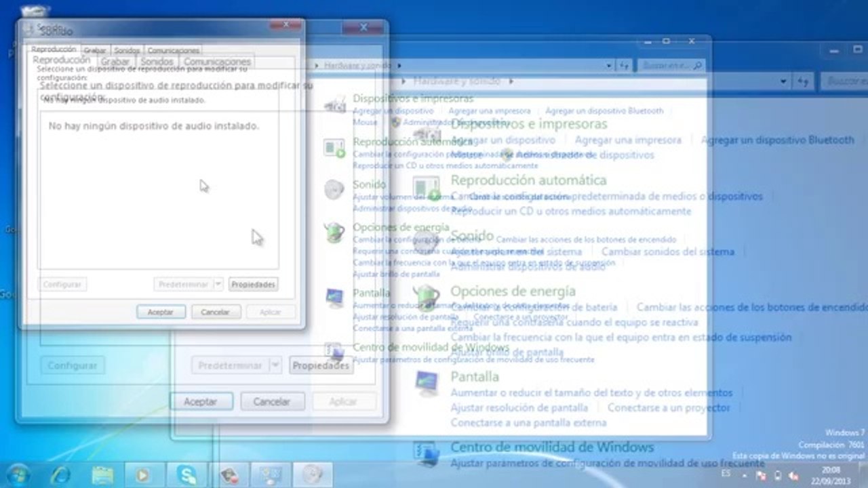The height and width of the screenshot is (488, 868).
Task: Open address bar dropdown in enlarged Control Panel
Action: pyautogui.click(x=785, y=81)
